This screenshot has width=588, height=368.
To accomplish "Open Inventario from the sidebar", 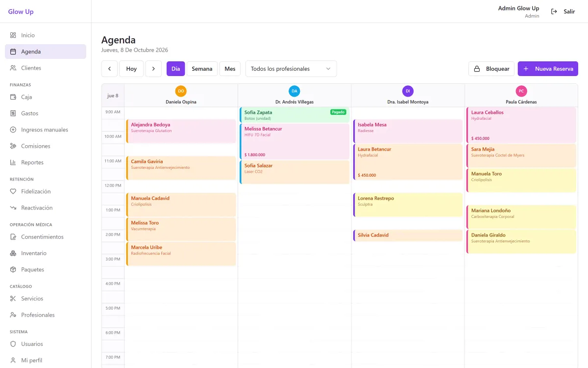I will [x=46, y=253].
